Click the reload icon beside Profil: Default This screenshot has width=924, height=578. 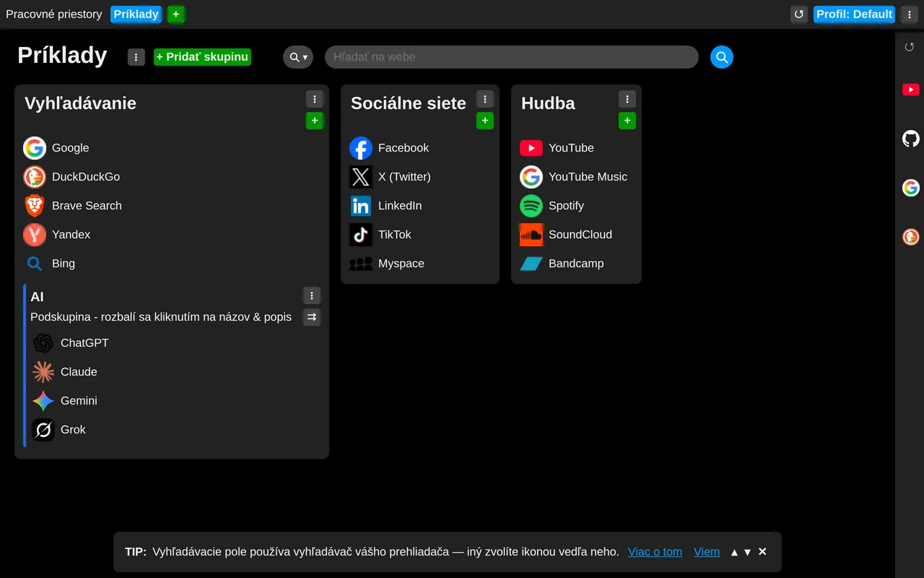tap(799, 14)
